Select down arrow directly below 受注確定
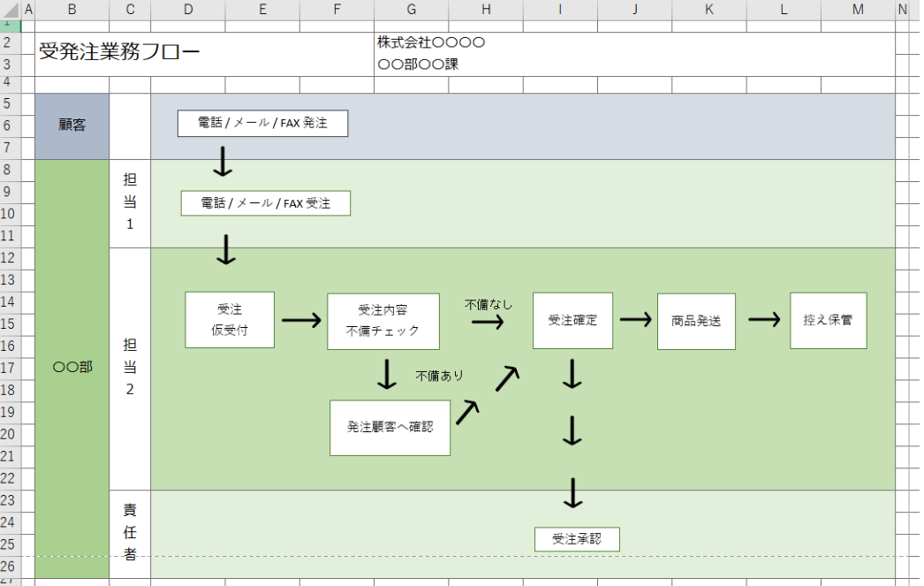The width and height of the screenshot is (924, 586). [572, 374]
